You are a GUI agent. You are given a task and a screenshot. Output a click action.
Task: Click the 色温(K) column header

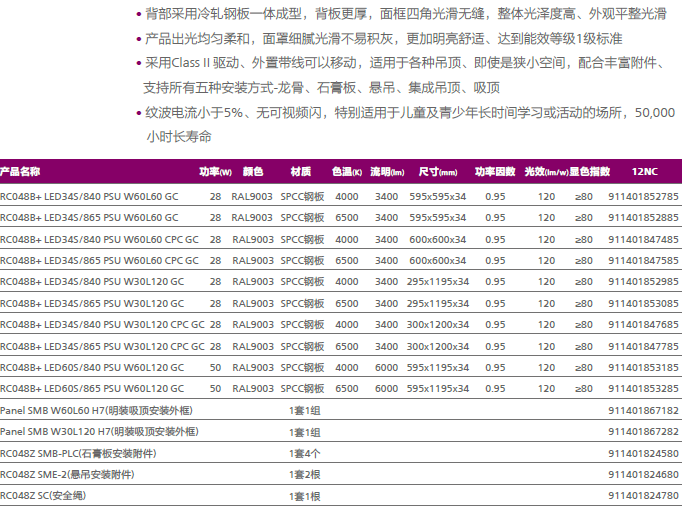pyautogui.click(x=346, y=172)
